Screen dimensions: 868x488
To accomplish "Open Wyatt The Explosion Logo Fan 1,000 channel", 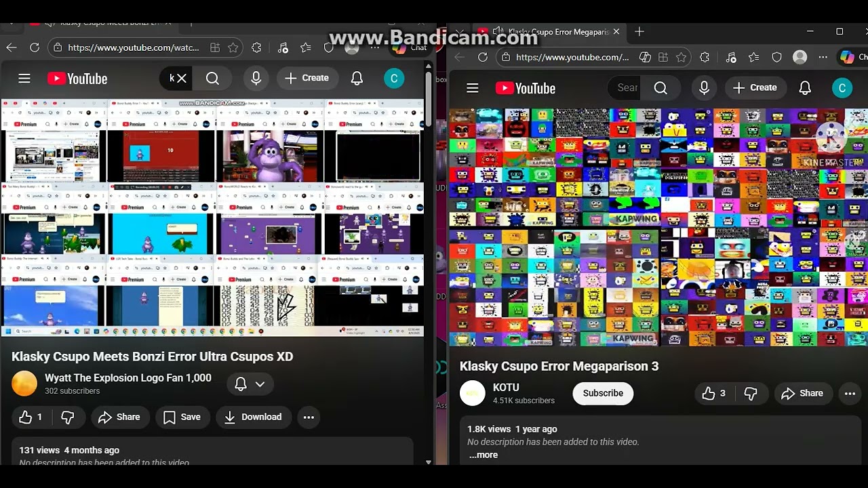I will (128, 378).
